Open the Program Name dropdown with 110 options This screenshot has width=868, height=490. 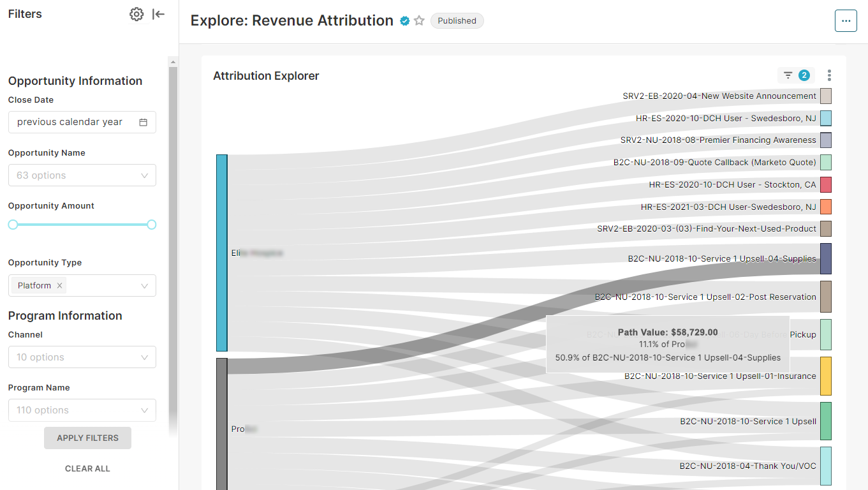pyautogui.click(x=82, y=410)
